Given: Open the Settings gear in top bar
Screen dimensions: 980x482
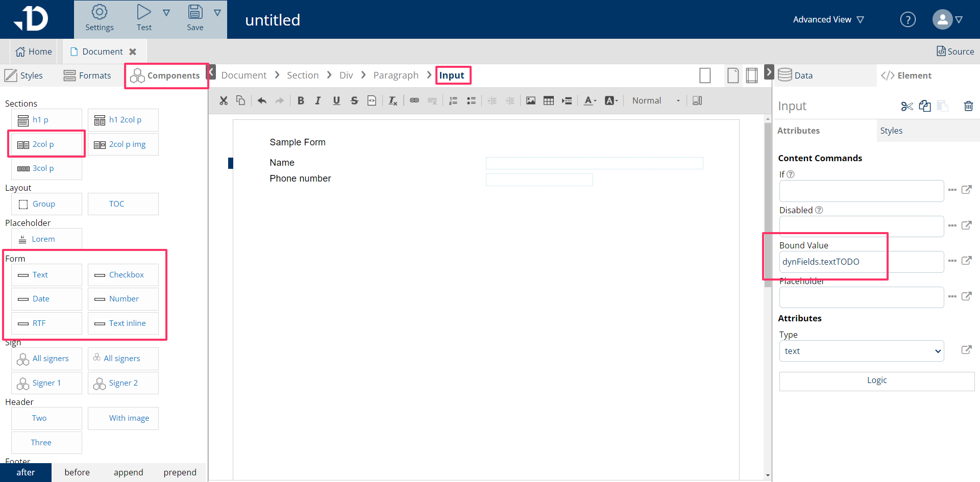Looking at the screenshot, I should point(99,18).
